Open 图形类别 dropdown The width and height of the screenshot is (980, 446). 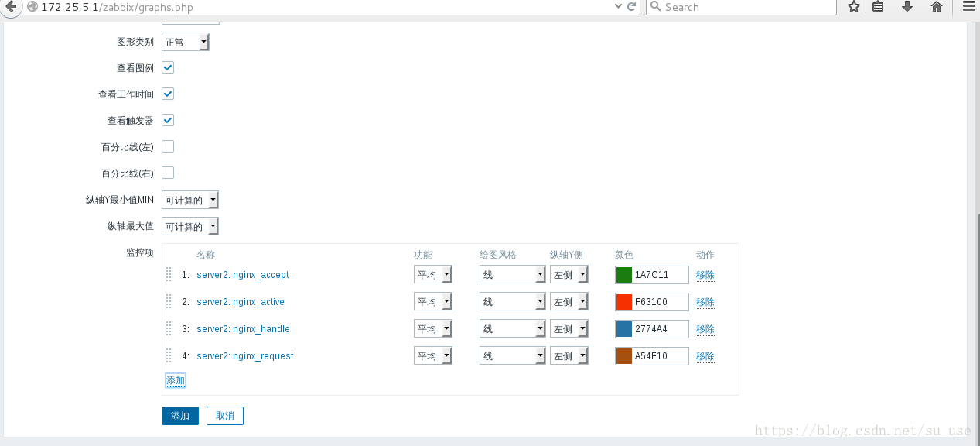coord(186,42)
